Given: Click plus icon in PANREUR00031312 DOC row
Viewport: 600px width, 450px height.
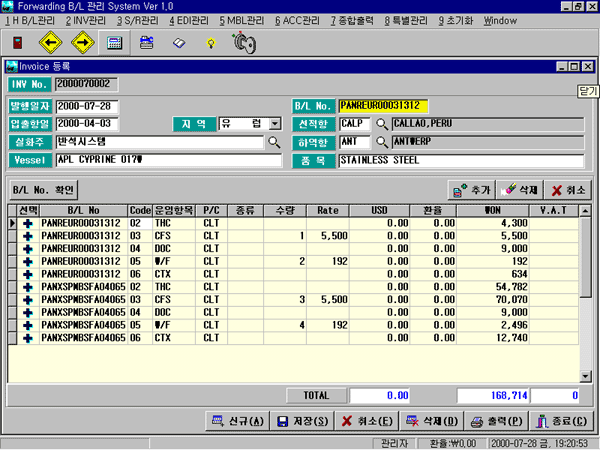Looking at the screenshot, I should (x=28, y=249).
